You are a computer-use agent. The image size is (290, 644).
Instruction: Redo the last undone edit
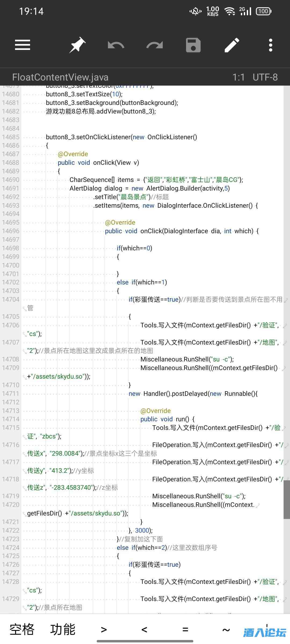coord(155,45)
